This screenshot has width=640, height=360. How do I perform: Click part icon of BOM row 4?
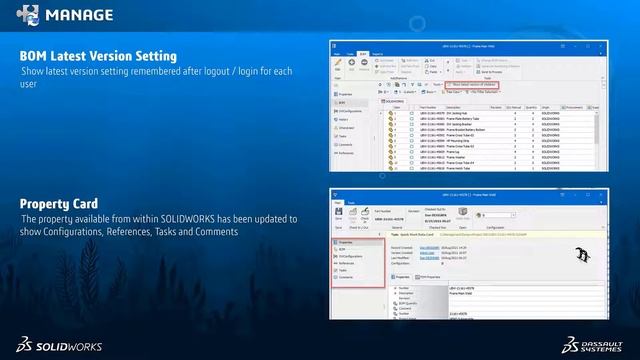click(x=391, y=130)
